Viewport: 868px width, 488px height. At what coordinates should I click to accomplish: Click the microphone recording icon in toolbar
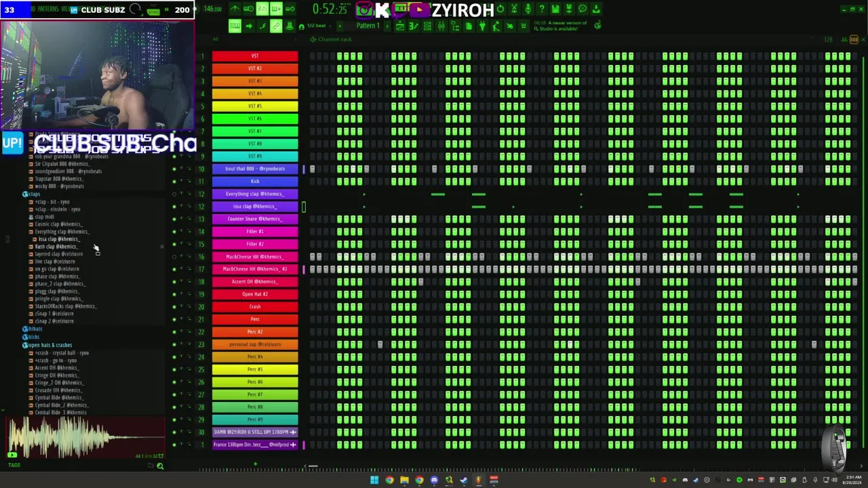pos(528,9)
